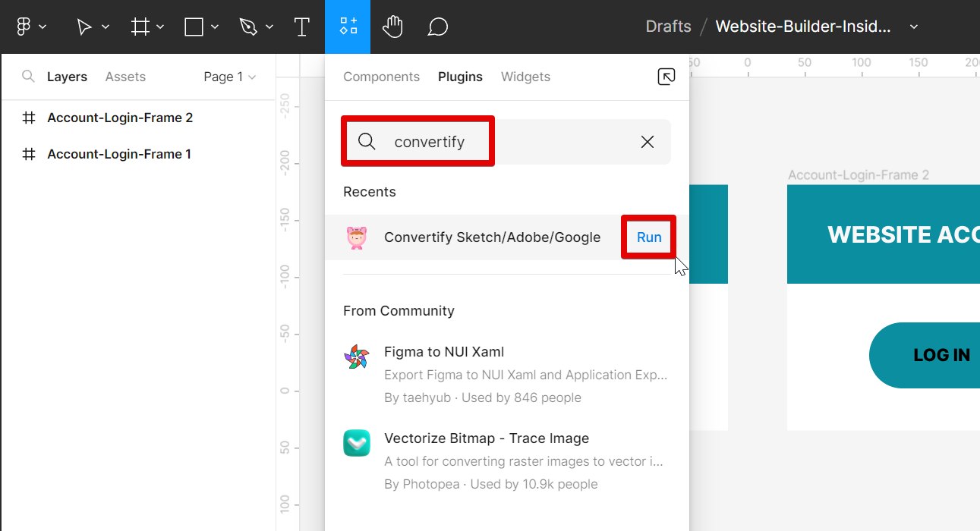This screenshot has width=980, height=531.
Task: Switch to the Components tab
Action: pos(381,77)
